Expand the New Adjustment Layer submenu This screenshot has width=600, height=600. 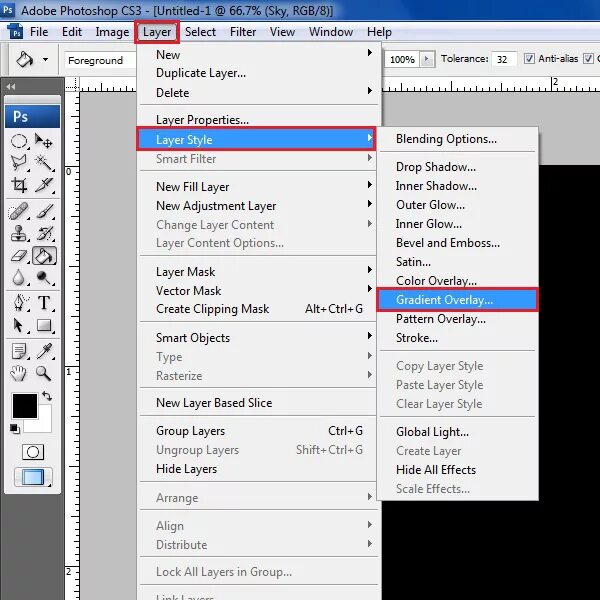pos(259,206)
